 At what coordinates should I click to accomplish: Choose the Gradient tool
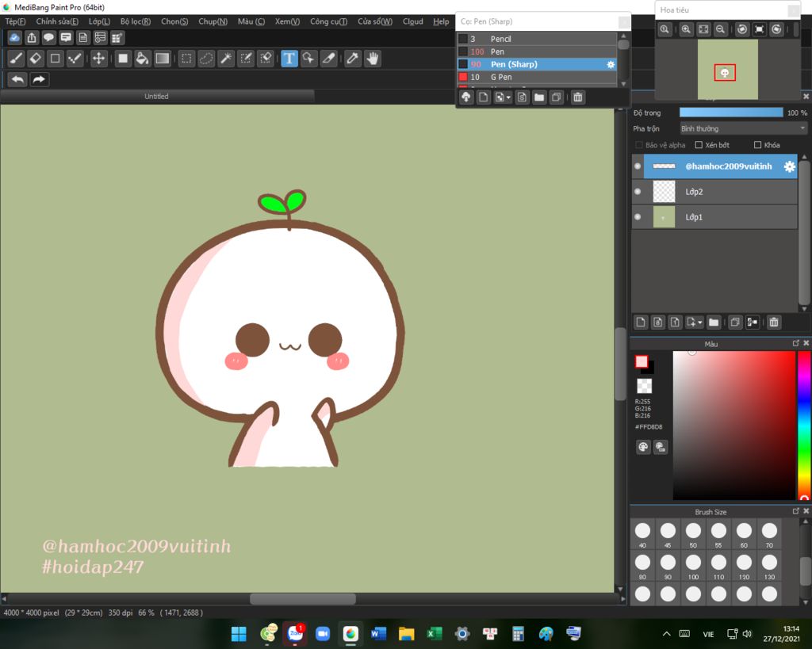point(162,59)
